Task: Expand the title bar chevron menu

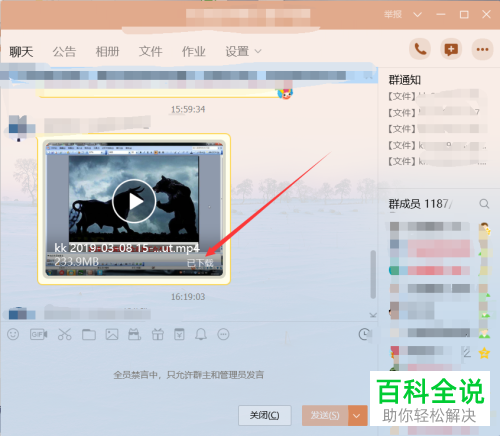Action: [x=418, y=15]
